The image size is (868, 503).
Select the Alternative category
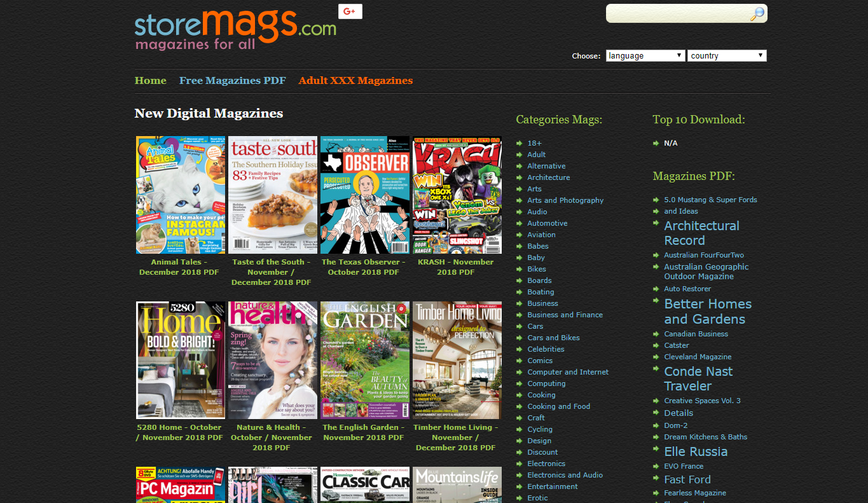(x=546, y=166)
